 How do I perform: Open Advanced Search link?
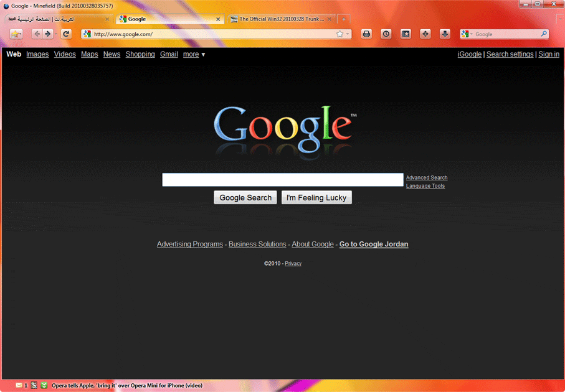pyautogui.click(x=427, y=177)
